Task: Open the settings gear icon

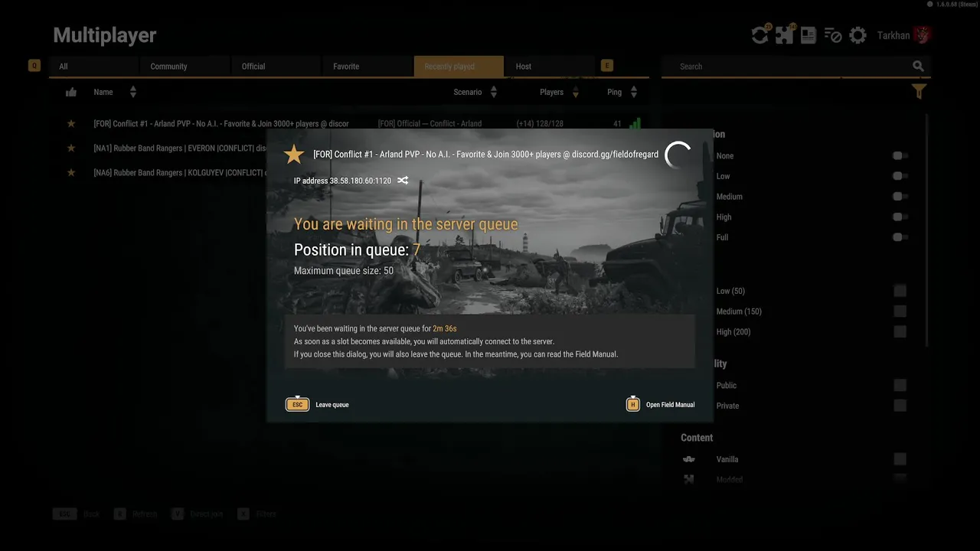Action: click(x=857, y=35)
